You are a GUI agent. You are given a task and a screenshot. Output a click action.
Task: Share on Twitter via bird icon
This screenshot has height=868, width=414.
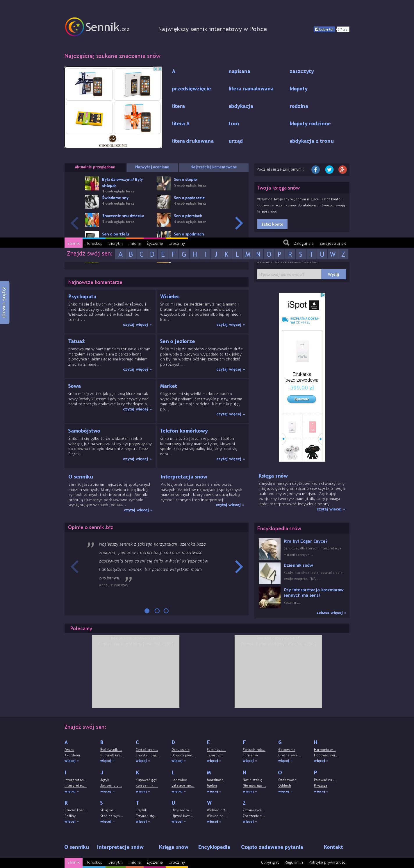[x=329, y=169]
